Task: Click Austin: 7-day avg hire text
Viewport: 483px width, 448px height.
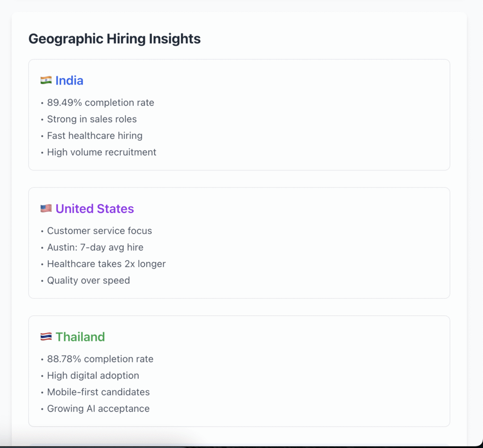Action: coord(95,247)
